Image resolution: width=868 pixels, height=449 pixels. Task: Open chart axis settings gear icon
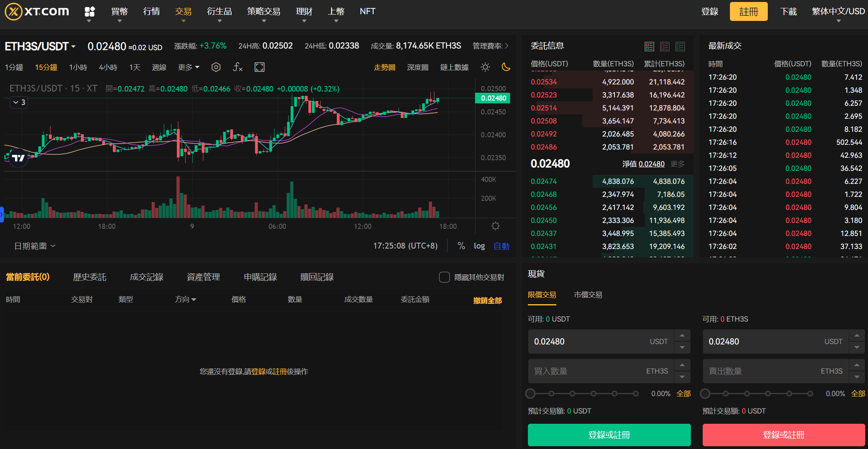tap(496, 226)
